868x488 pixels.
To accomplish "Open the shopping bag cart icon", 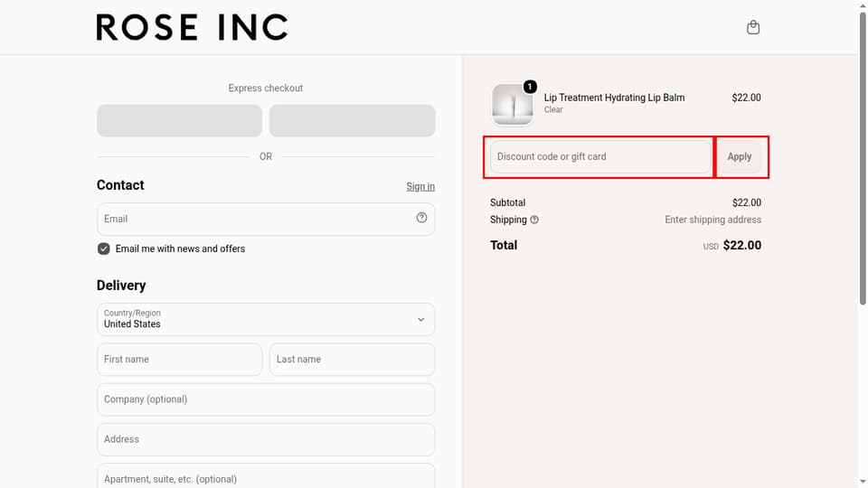I will point(753,27).
